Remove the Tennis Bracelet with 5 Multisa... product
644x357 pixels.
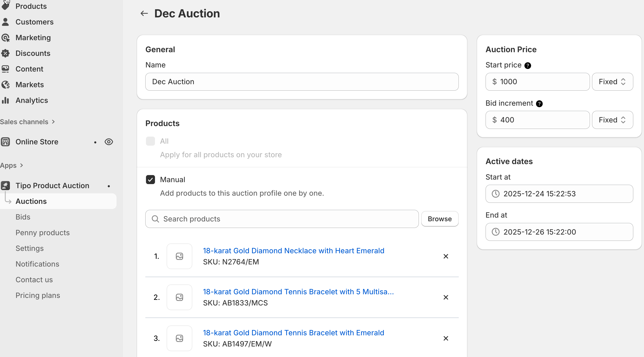445,297
